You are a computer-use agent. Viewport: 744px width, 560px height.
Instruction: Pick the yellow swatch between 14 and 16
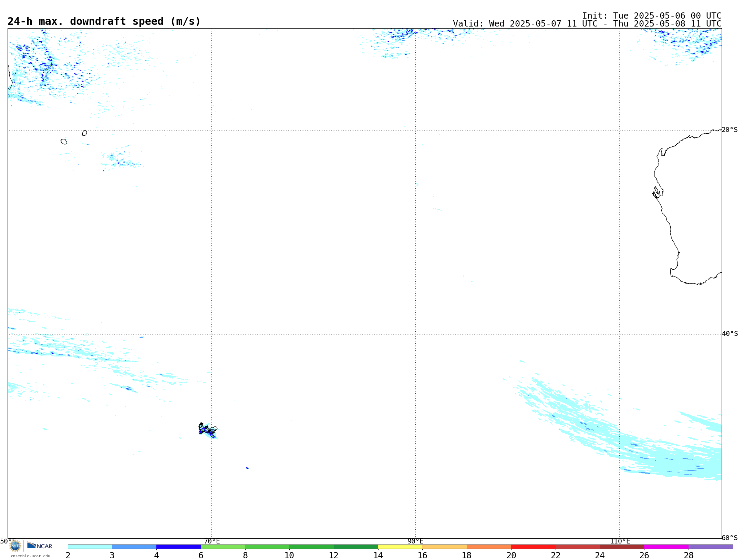click(x=400, y=547)
